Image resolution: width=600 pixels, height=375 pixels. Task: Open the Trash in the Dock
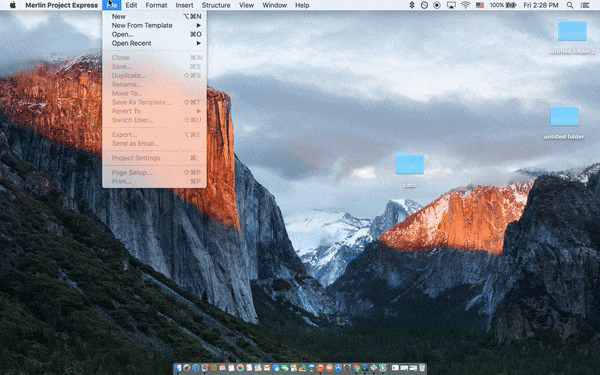[422, 368]
